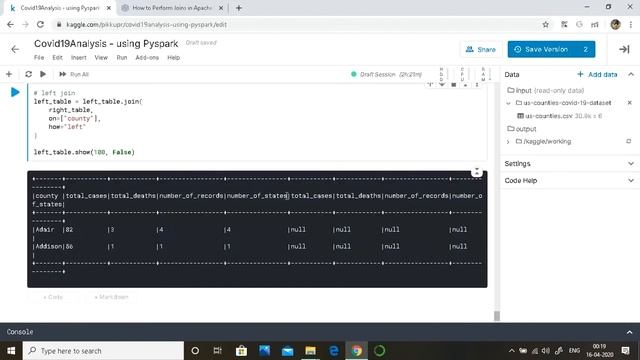
Task: Open Microsoft Store from taskbar
Action: tap(241, 351)
